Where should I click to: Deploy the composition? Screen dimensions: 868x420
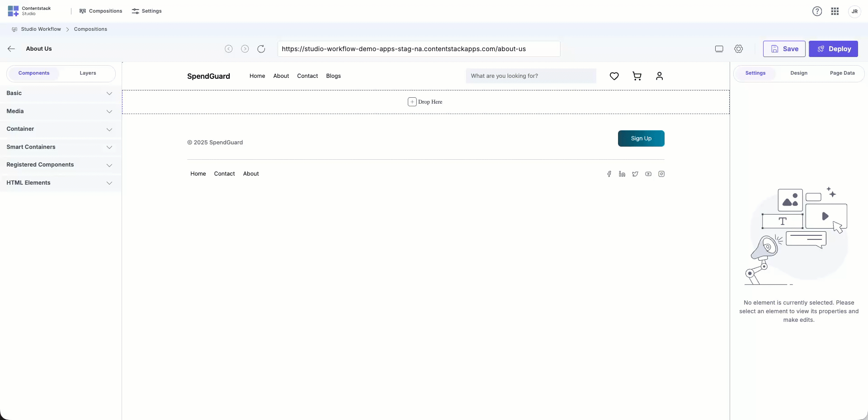(x=833, y=49)
